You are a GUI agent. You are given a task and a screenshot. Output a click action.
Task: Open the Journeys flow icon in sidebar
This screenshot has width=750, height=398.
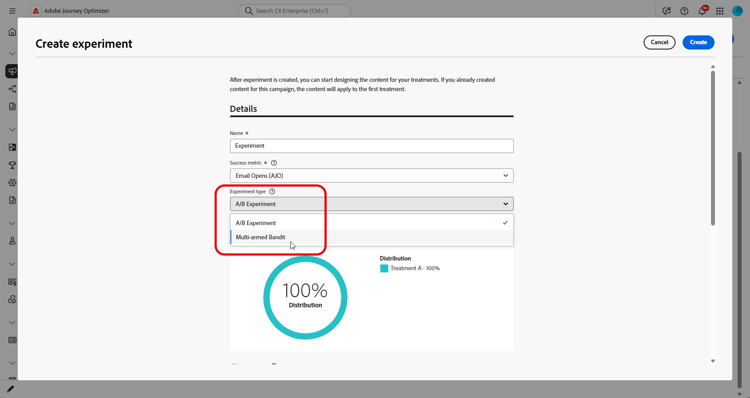click(x=12, y=89)
